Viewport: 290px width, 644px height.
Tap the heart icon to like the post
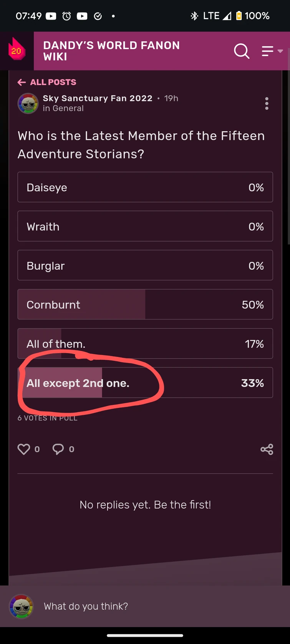pyautogui.click(x=23, y=449)
